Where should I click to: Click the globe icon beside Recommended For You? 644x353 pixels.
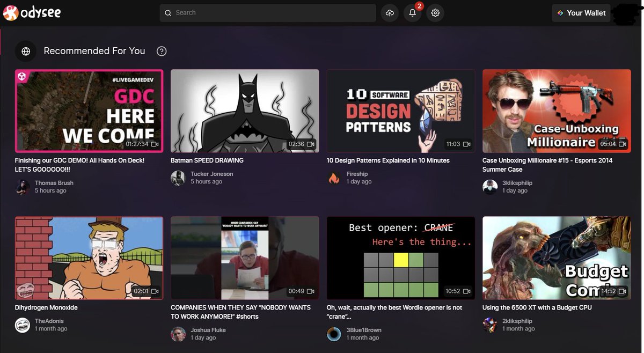point(25,52)
